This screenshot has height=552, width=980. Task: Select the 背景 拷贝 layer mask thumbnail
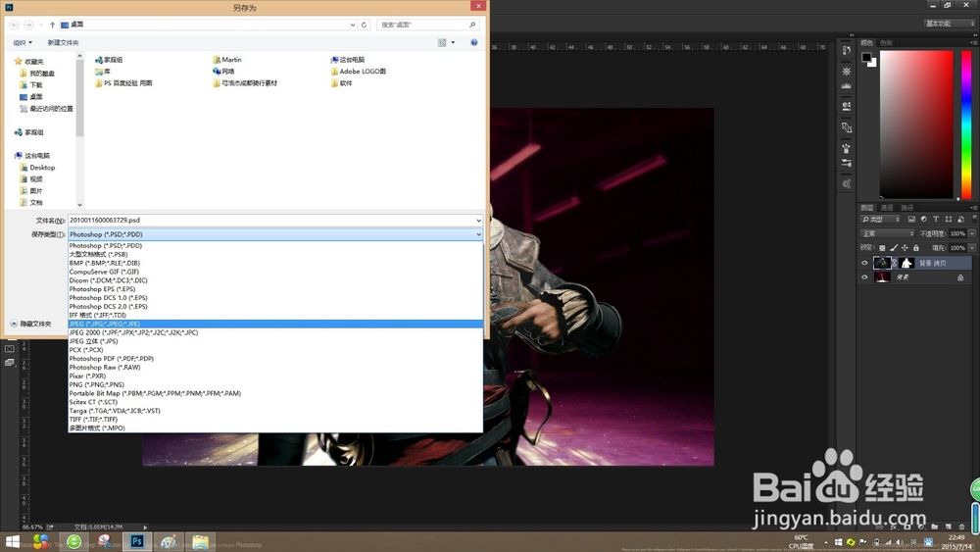906,263
